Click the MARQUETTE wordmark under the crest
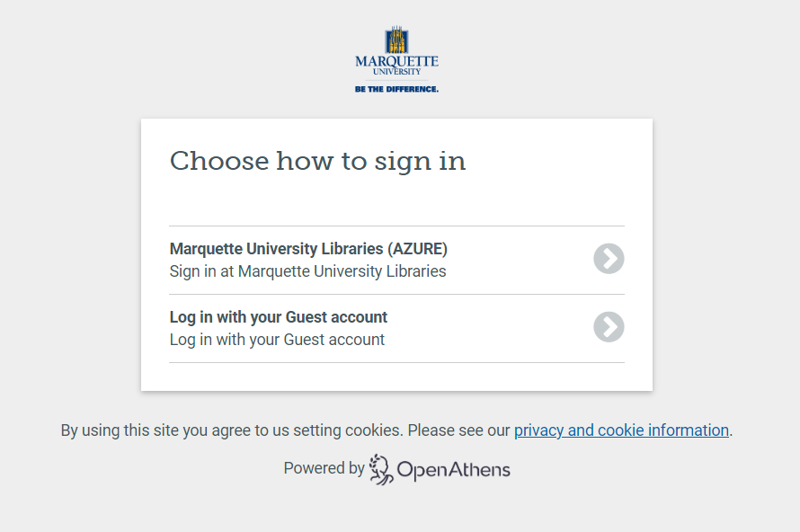Screen dimensions: 800x532 [x=396, y=62]
